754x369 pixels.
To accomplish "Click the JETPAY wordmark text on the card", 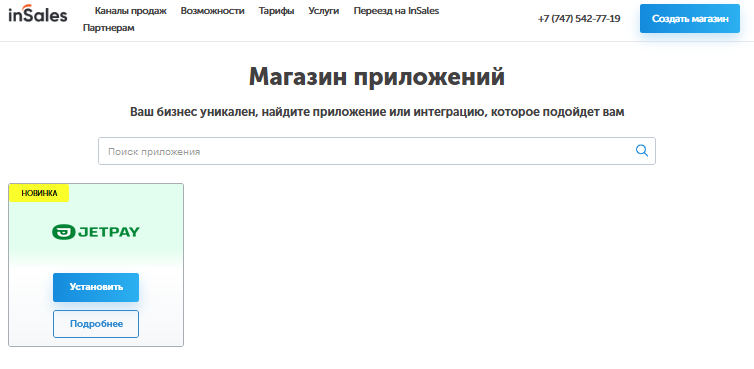I will (108, 232).
